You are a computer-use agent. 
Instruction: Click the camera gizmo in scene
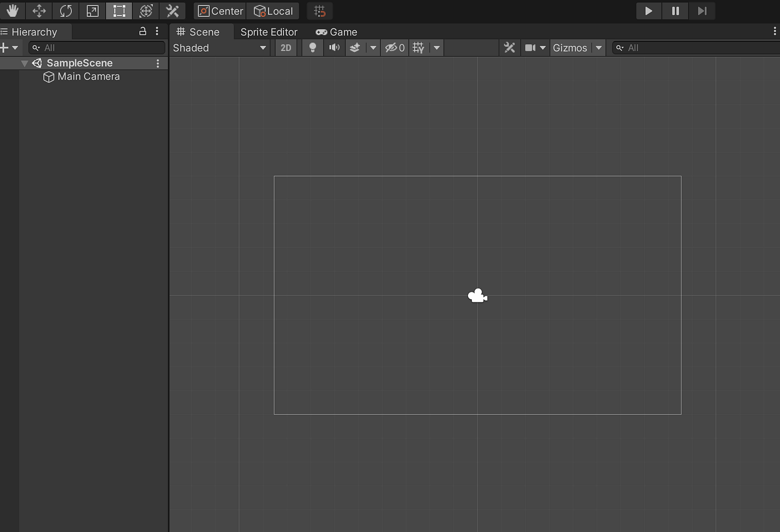pyautogui.click(x=477, y=296)
